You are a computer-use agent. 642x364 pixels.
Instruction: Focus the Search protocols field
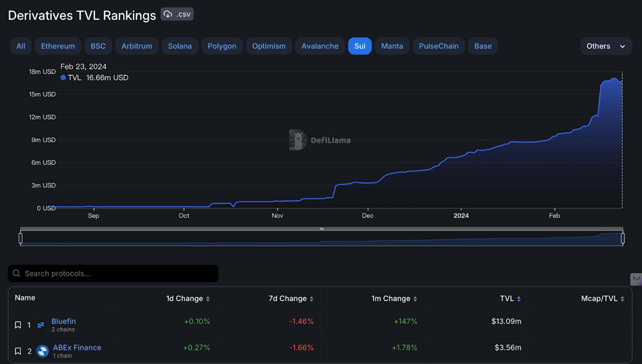(x=113, y=273)
